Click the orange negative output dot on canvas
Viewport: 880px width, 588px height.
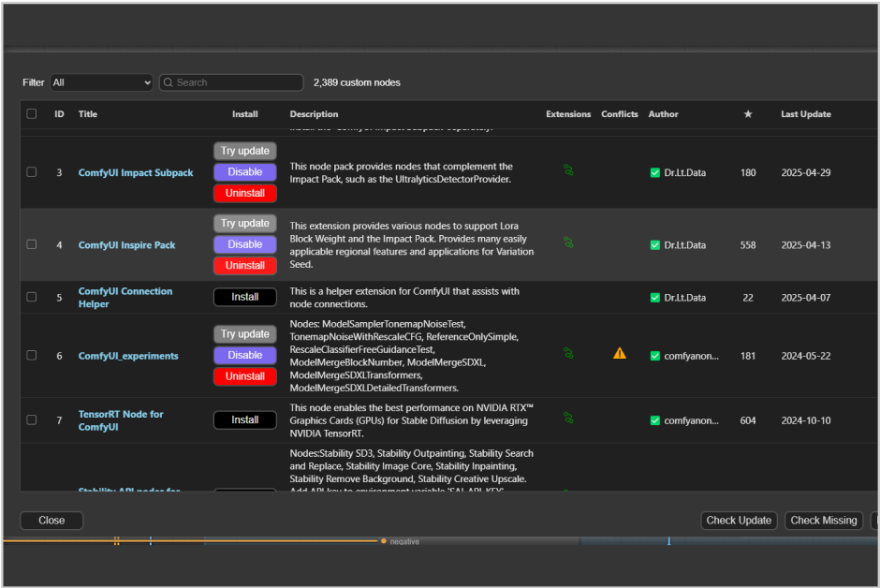384,541
